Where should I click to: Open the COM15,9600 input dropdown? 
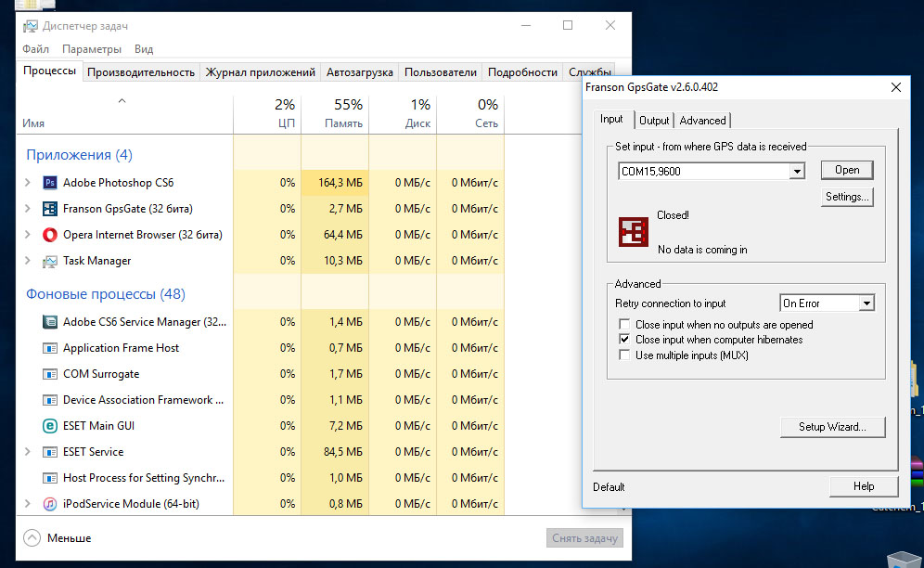click(x=796, y=172)
